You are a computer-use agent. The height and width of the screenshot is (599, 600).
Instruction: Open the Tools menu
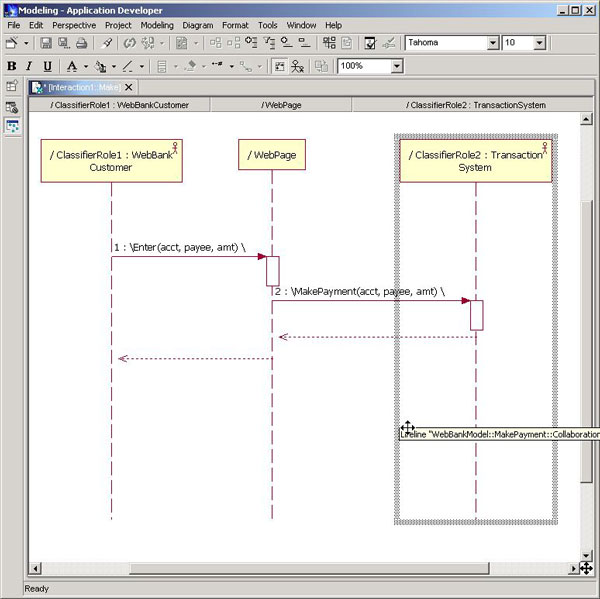tap(267, 25)
